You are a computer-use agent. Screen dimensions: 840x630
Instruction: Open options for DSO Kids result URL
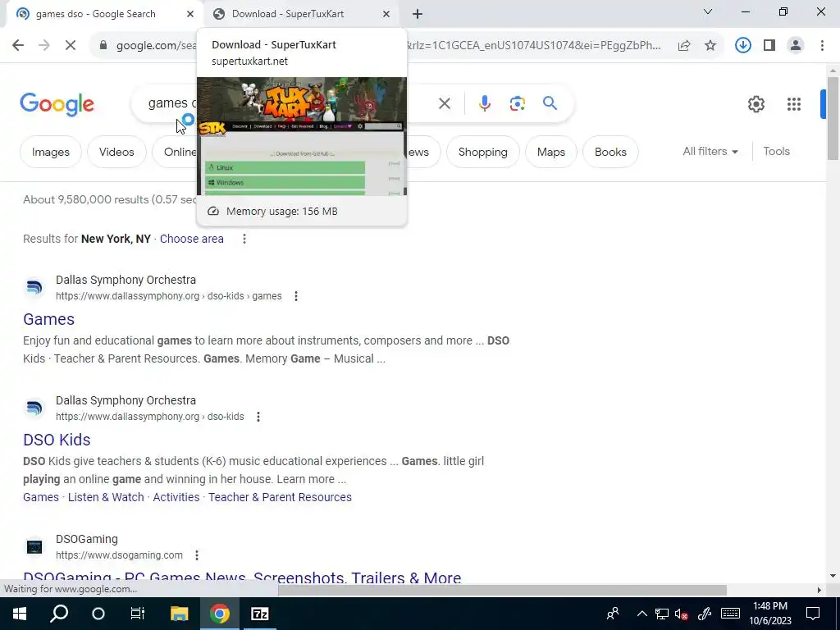[x=258, y=416]
